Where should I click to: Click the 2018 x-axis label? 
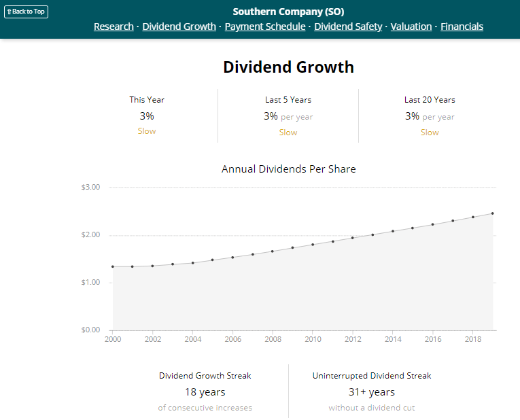click(473, 339)
